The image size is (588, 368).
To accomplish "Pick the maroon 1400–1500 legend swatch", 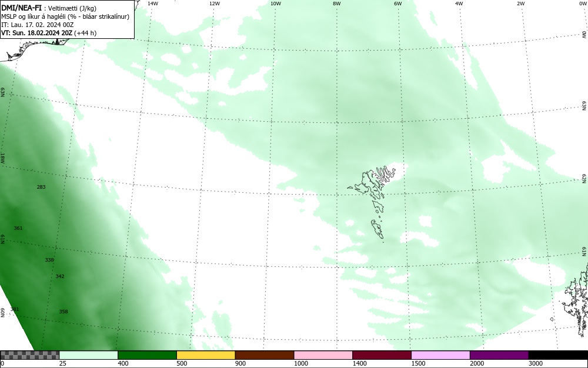I will click(x=382, y=355).
